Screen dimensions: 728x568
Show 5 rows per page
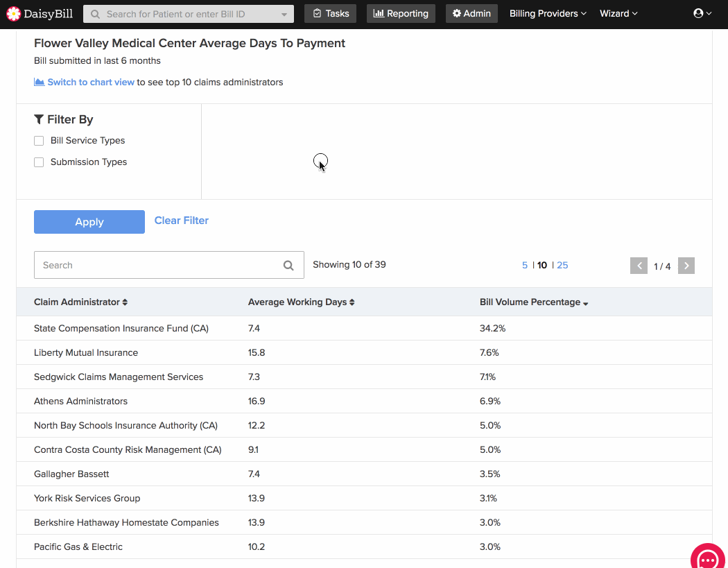point(525,265)
